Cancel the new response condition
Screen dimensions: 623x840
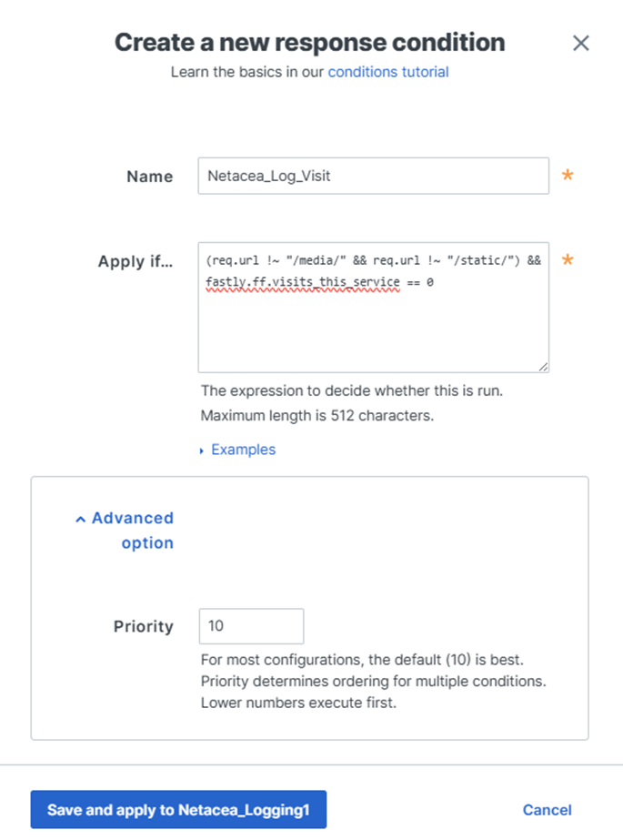547,810
